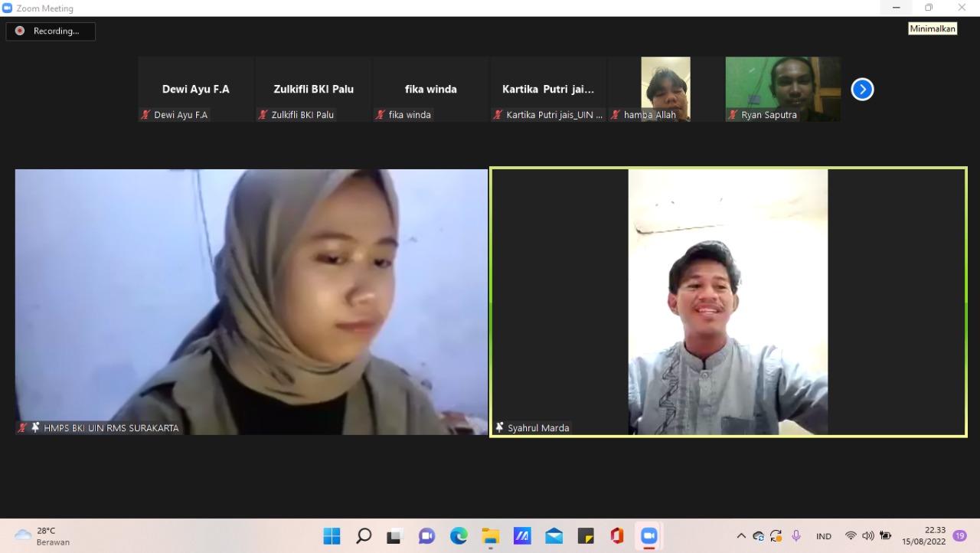Expand hidden system tray icons
The image size is (980, 553).
point(741,536)
